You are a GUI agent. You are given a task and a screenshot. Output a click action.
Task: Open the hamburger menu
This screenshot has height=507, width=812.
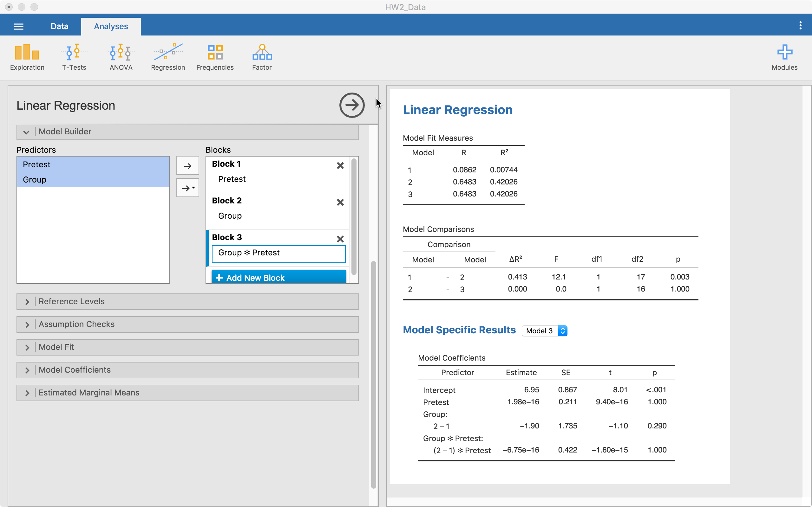[19, 26]
